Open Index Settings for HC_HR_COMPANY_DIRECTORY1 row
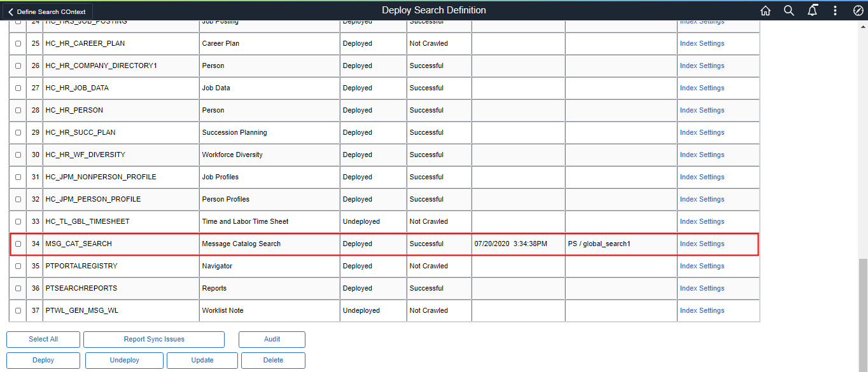The height and width of the screenshot is (372, 868). pyautogui.click(x=702, y=66)
